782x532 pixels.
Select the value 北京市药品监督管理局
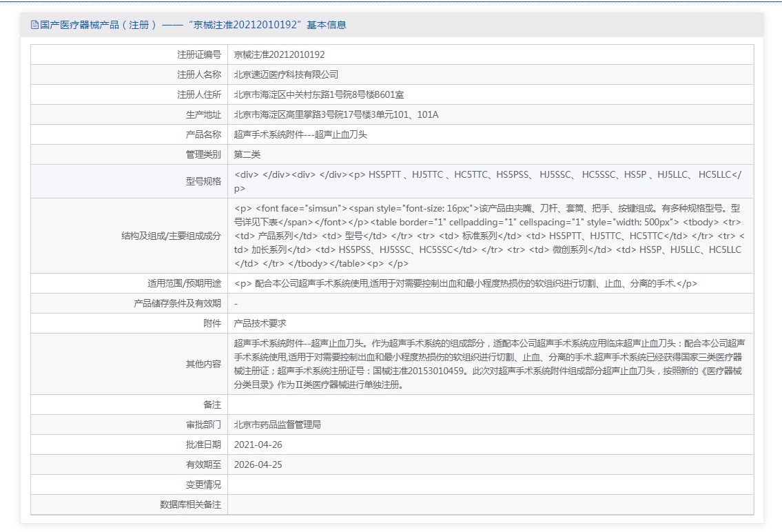point(277,424)
